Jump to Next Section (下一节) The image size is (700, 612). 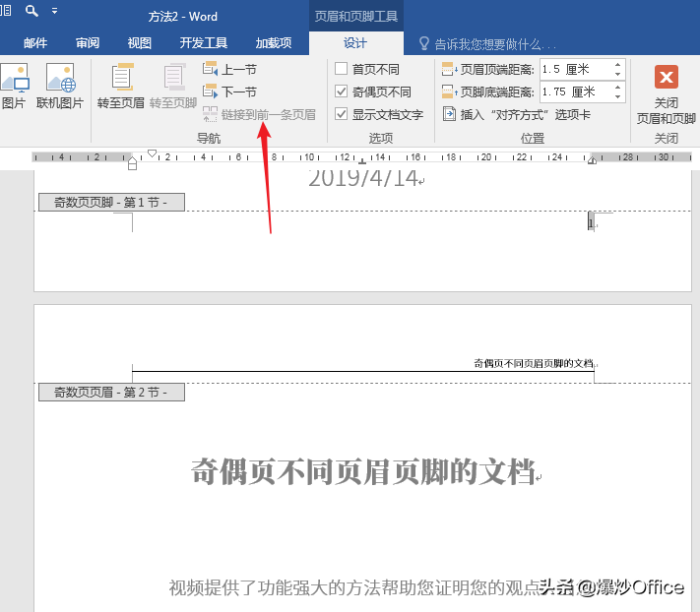click(x=230, y=92)
